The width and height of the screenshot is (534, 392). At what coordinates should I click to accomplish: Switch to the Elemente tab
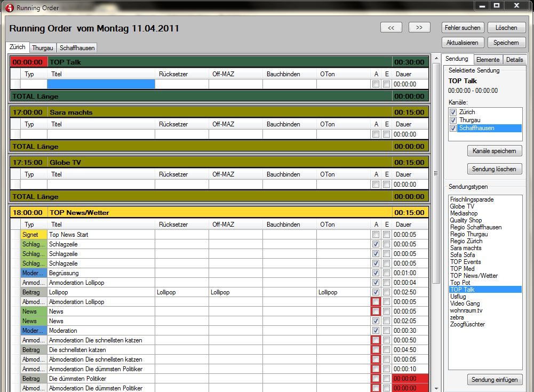coord(488,60)
